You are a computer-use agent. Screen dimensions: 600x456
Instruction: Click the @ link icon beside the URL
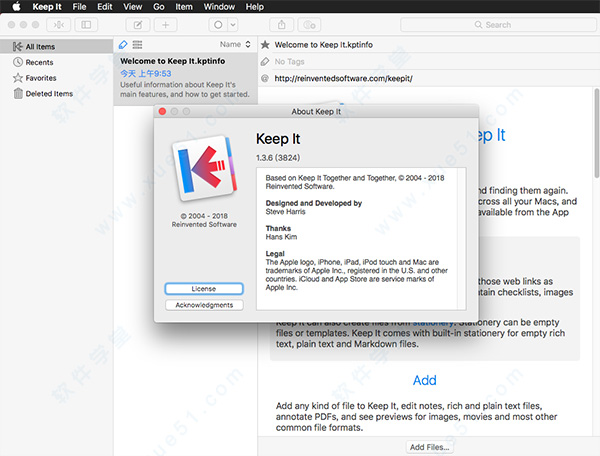265,78
